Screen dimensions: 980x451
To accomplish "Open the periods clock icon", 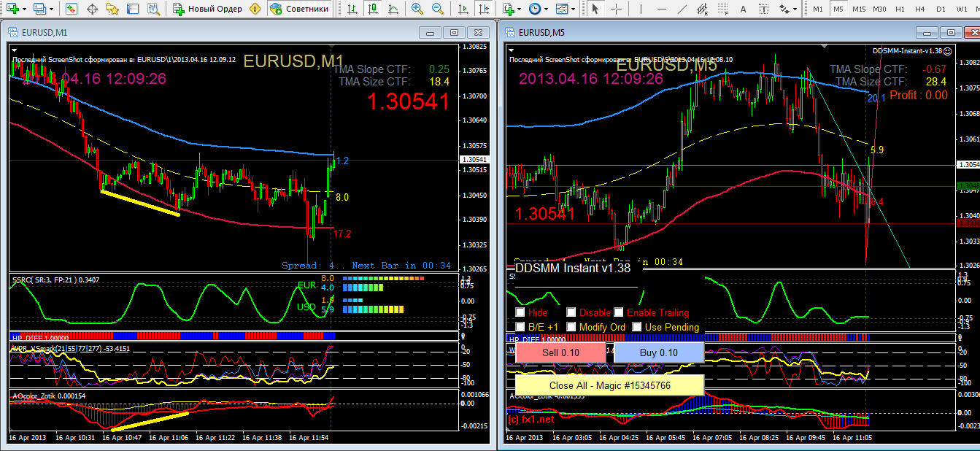I will pyautogui.click(x=535, y=9).
